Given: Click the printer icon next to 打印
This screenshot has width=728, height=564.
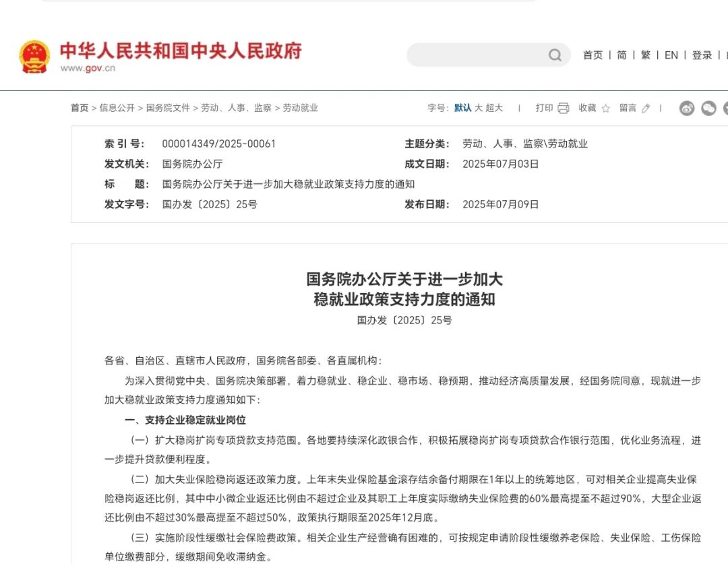Looking at the screenshot, I should (x=562, y=108).
